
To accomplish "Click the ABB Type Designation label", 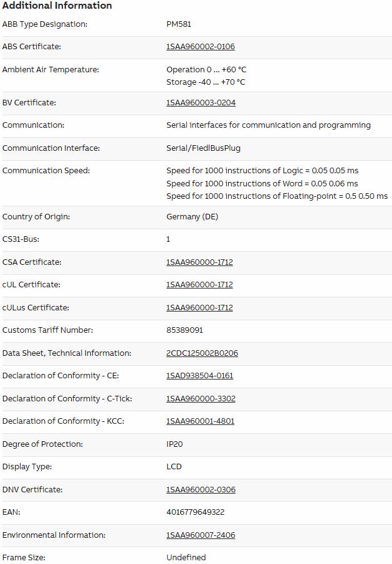I will (x=45, y=24).
